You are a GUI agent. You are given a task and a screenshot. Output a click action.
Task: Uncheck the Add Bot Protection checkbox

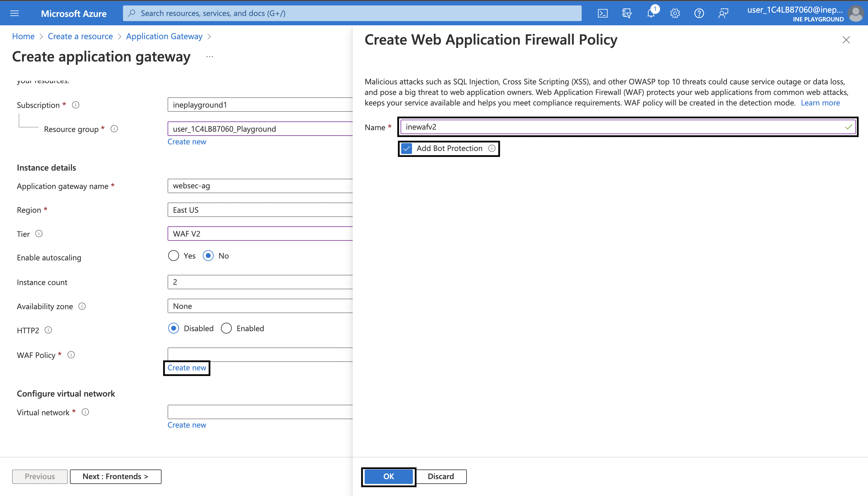pos(406,149)
